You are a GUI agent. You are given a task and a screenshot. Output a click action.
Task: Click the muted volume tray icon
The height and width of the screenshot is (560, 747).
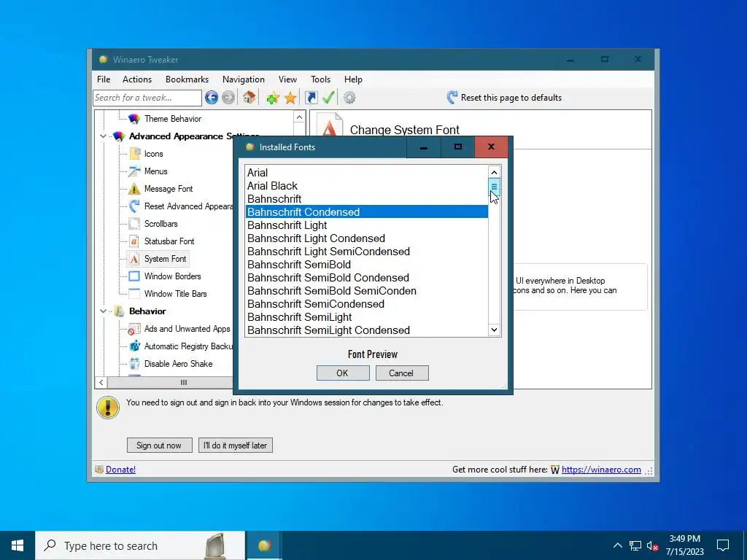[x=653, y=545]
